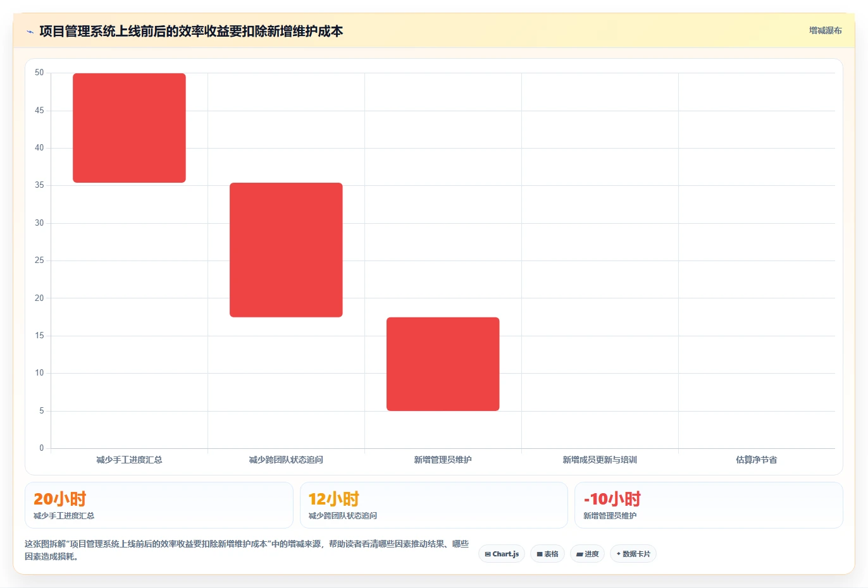Image resolution: width=868 pixels, height=588 pixels.
Task: Click the x-axis label 减少跨团队状态追问
Action: coord(286,460)
